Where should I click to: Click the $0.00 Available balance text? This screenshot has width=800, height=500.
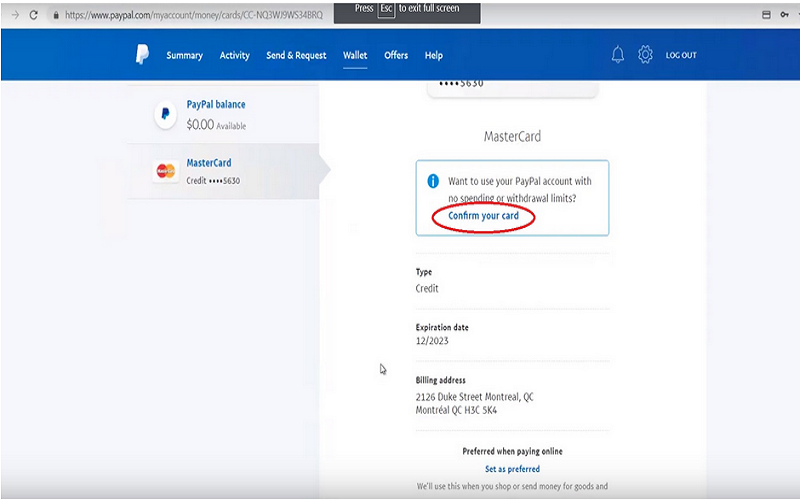coord(216,124)
